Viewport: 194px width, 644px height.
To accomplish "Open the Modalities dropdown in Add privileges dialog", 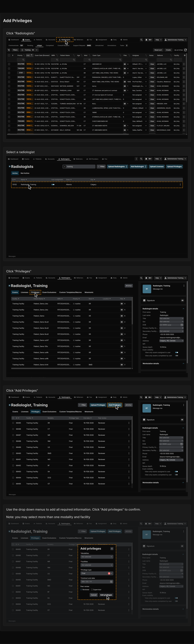I will (x=97, y=557).
